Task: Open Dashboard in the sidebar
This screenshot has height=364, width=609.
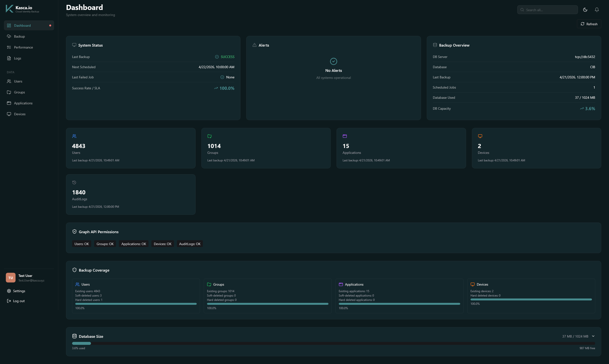Action: coord(29,26)
